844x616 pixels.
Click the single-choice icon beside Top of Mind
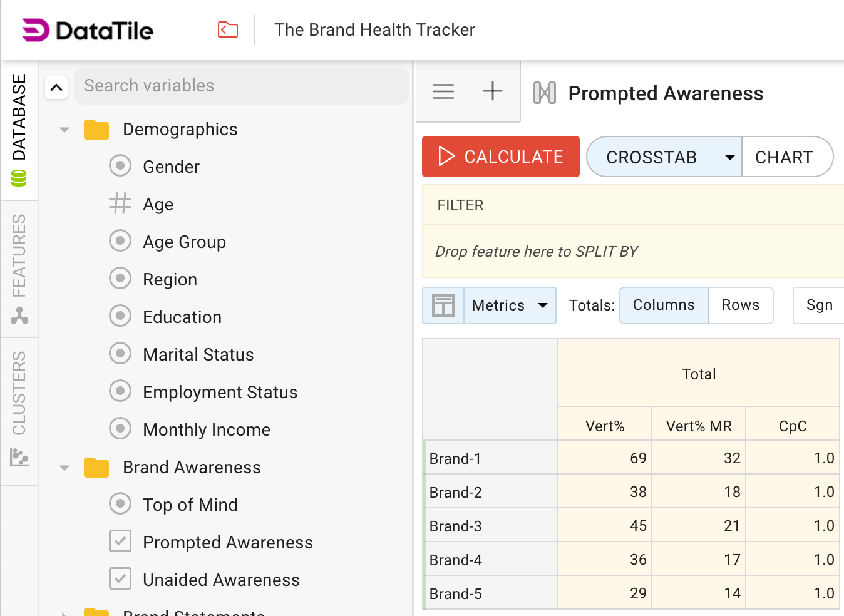(x=120, y=504)
